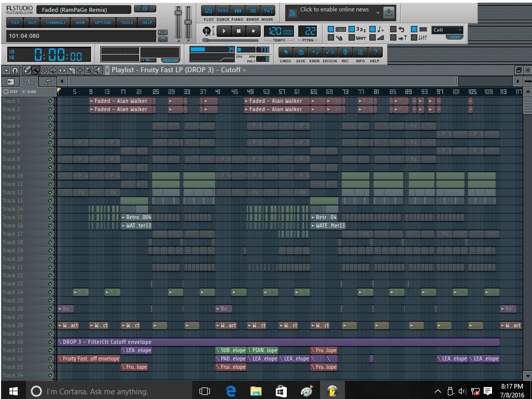Toggle step editing staircase checkbox
The image size is (532, 399).
[373, 37]
